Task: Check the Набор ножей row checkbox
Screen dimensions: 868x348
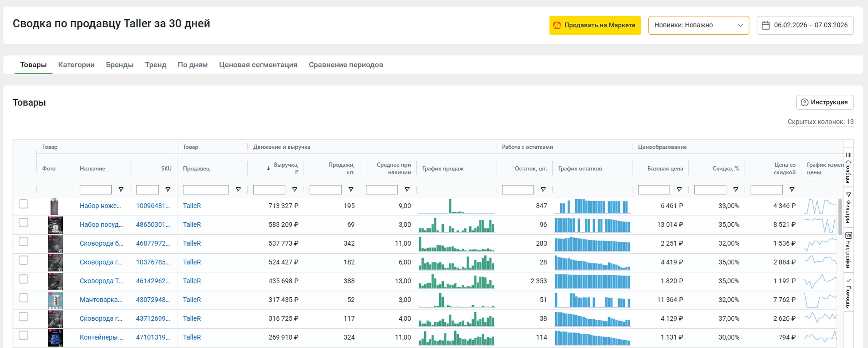Action: [24, 204]
